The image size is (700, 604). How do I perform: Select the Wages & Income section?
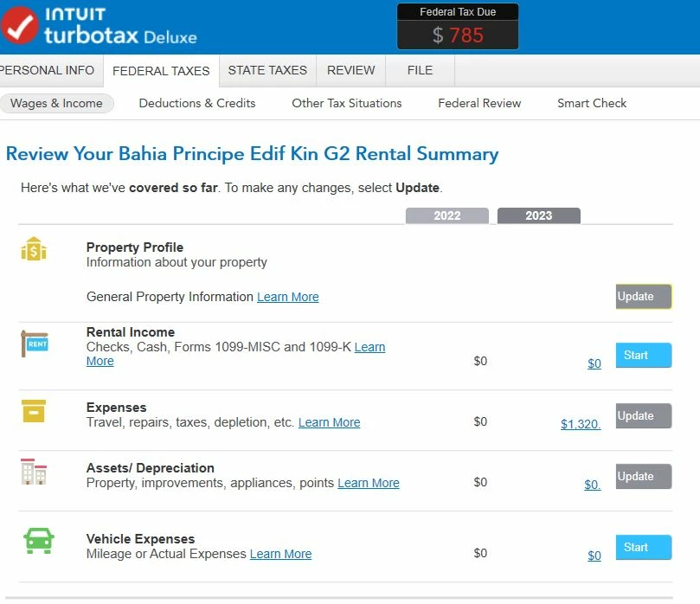(57, 103)
